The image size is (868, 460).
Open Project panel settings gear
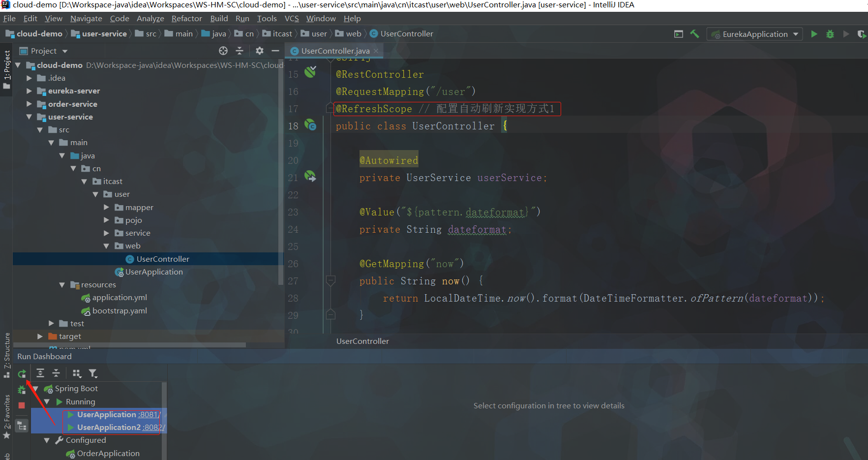pyautogui.click(x=260, y=51)
